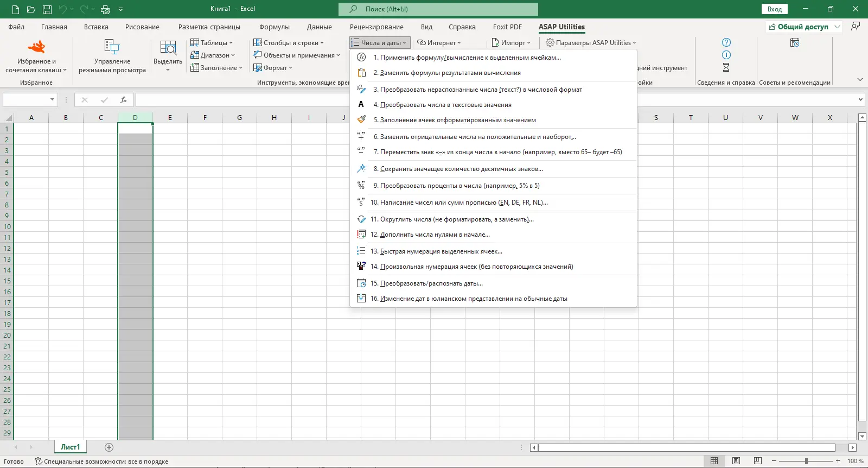Image resolution: width=868 pixels, height=468 pixels.
Task: Expand the Столбцы и строки dropdown
Action: pos(289,43)
